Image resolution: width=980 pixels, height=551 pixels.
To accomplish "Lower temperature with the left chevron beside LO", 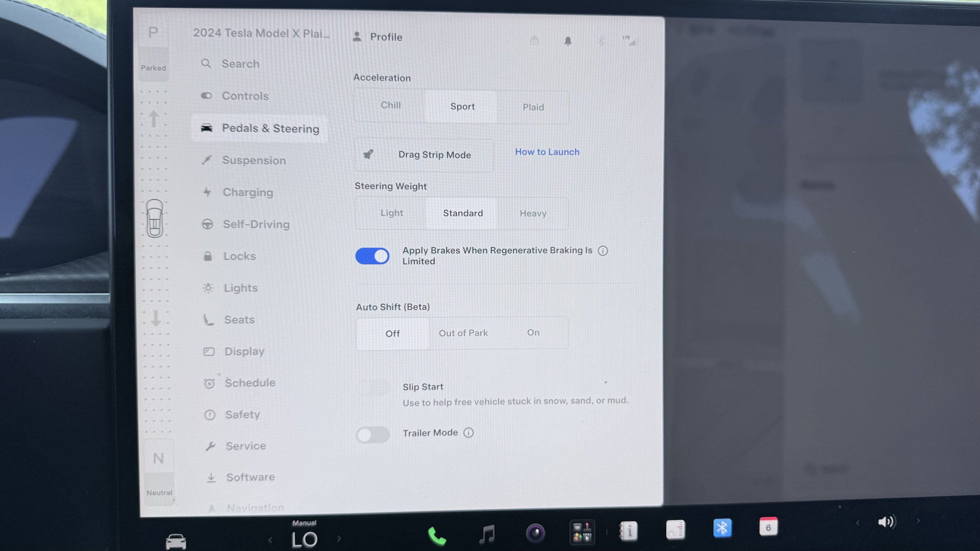I will pyautogui.click(x=270, y=540).
